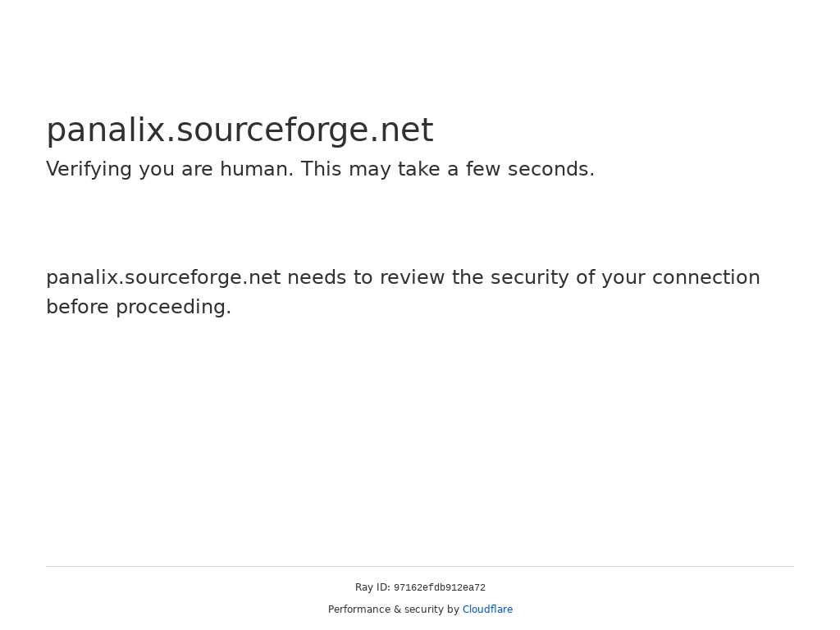Click the word 'Verifying' in the subtitle

point(89,169)
